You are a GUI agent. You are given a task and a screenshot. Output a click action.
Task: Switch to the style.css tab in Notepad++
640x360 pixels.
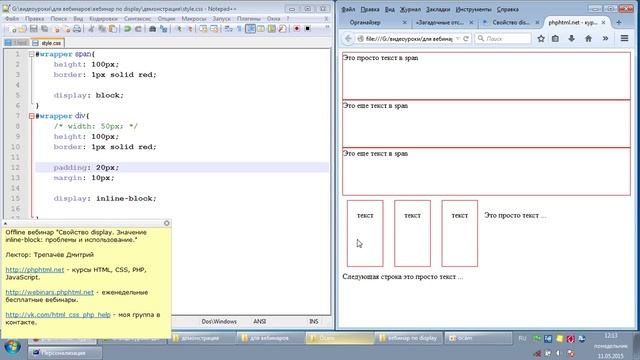[47, 43]
